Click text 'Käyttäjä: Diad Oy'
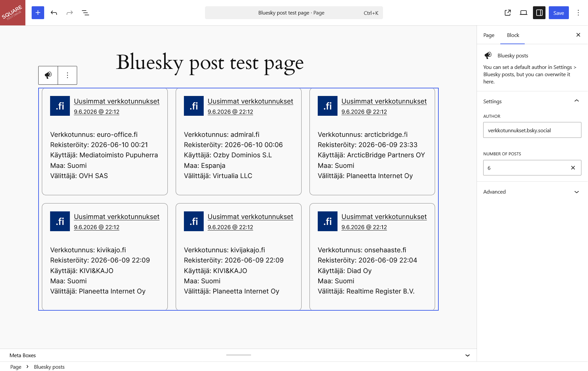This screenshot has height=371, width=588. coord(345,271)
